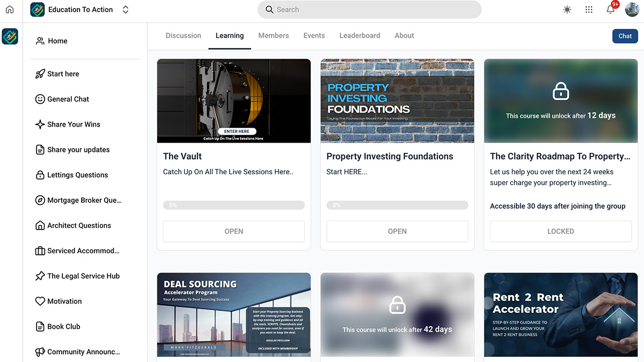This screenshot has height=362, width=644.
Task: Select the Start here channel
Action: [x=63, y=73]
